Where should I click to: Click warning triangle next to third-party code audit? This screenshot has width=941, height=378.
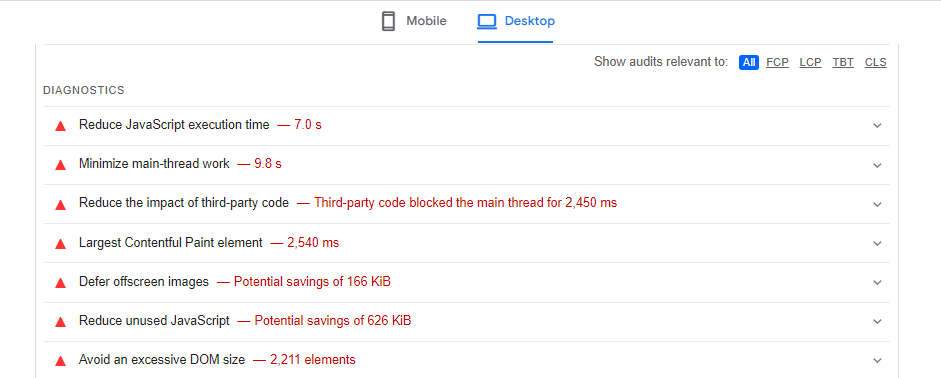tap(60, 205)
